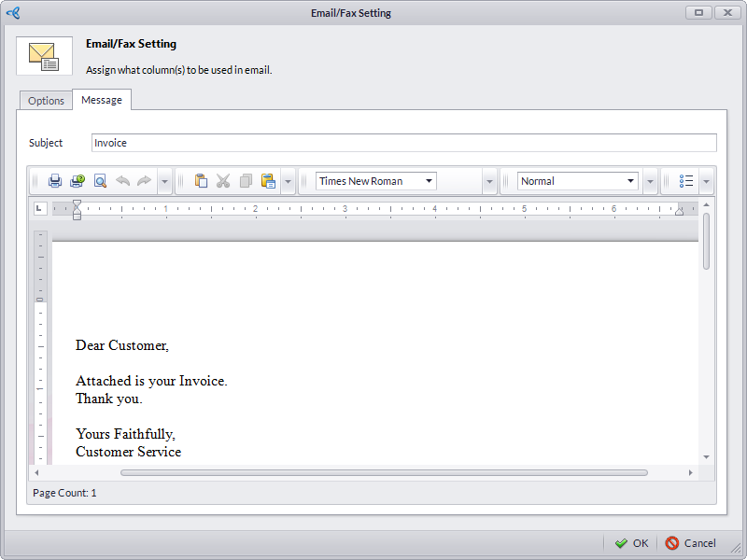Click the Paste clipboard icon
The image size is (747, 560).
click(x=201, y=181)
